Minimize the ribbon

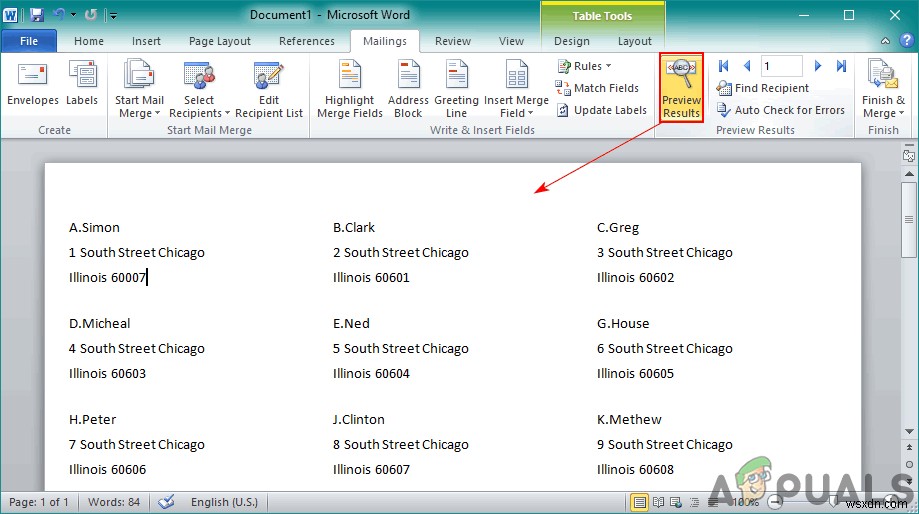click(885, 41)
